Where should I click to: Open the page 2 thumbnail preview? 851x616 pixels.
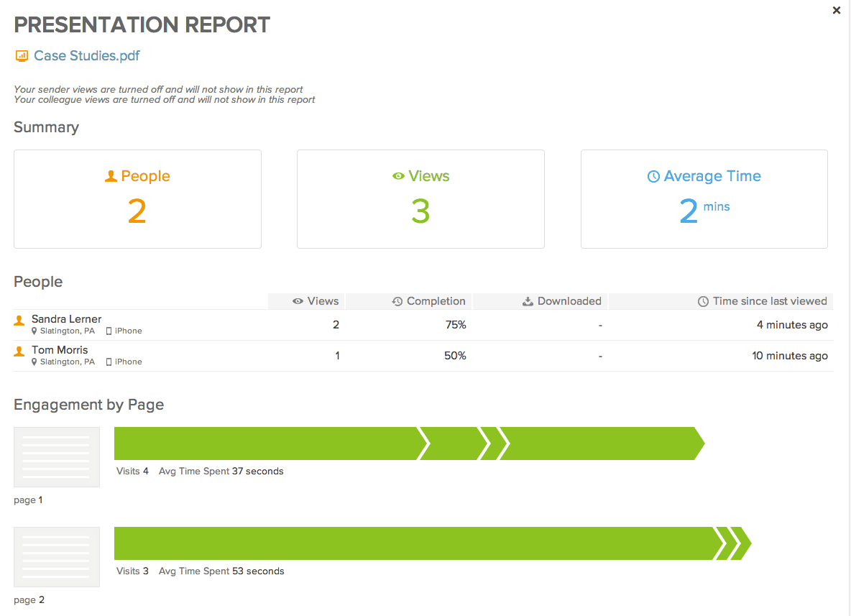pos(56,556)
